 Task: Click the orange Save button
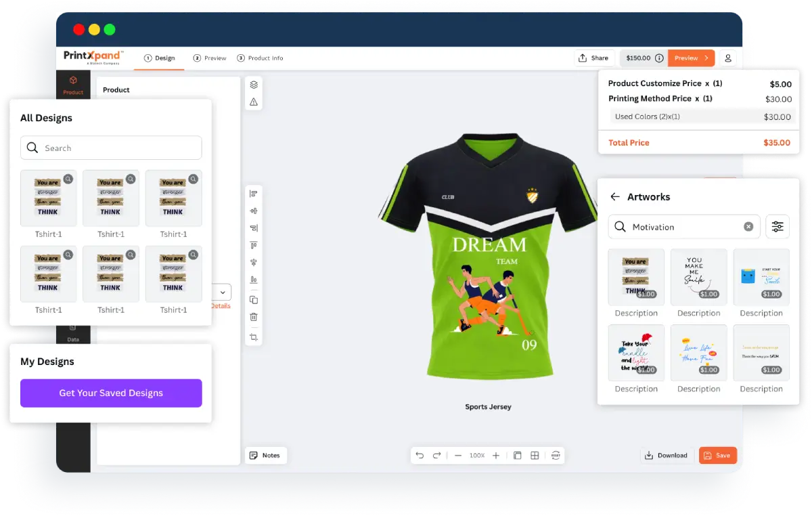pyautogui.click(x=717, y=456)
